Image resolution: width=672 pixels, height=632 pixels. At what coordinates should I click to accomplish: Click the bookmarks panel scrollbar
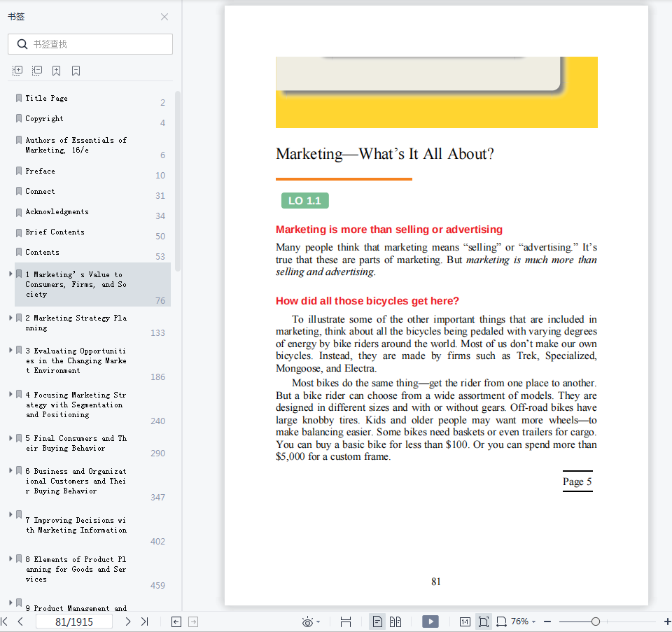click(x=177, y=181)
